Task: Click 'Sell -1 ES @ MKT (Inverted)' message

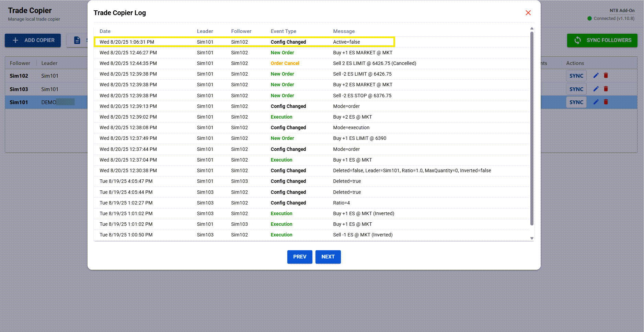Action: tap(363, 235)
